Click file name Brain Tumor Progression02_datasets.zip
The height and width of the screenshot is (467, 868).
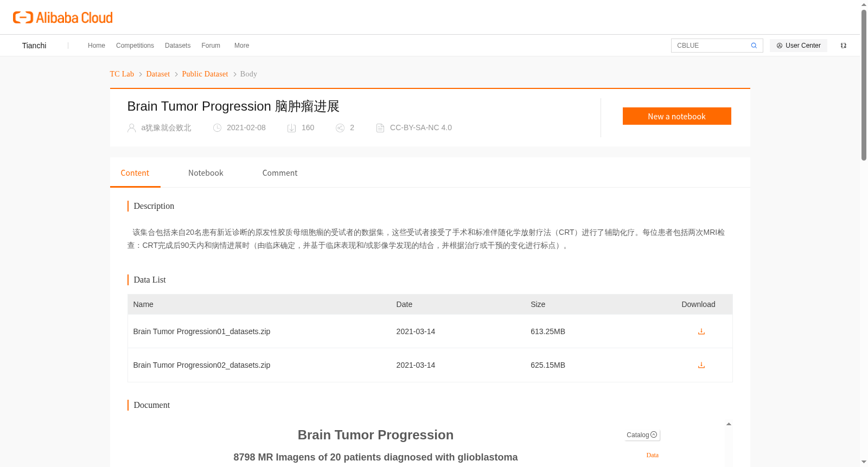202,365
